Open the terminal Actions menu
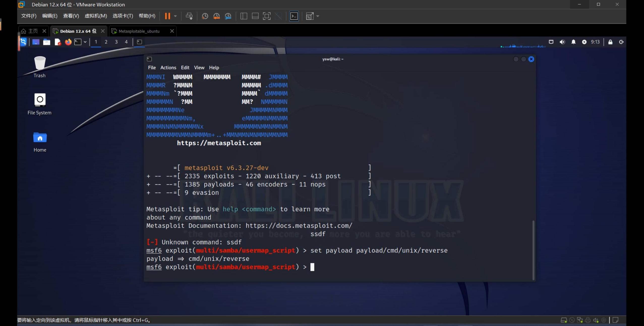 tap(168, 68)
